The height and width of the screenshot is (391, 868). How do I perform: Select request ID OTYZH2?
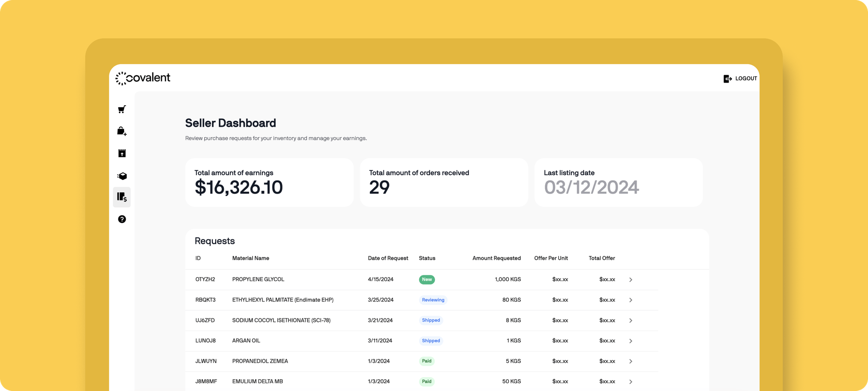(x=205, y=280)
